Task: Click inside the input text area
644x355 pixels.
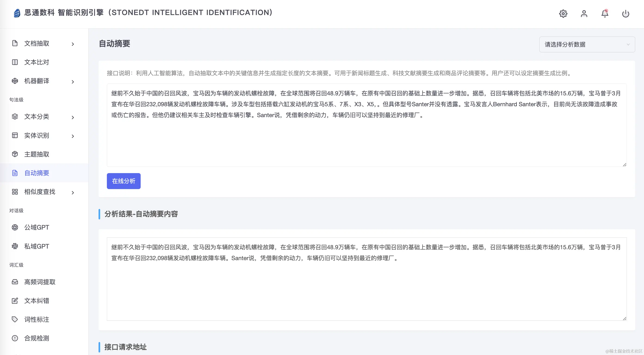Action: coord(366,140)
